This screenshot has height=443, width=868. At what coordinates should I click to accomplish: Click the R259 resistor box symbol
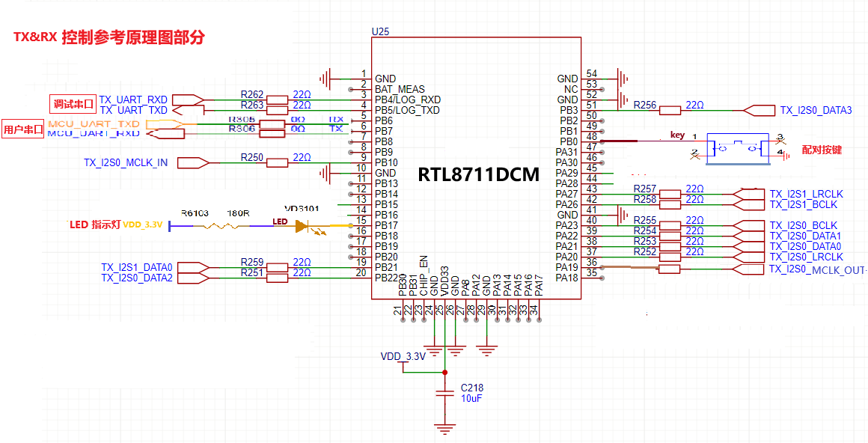(277, 267)
